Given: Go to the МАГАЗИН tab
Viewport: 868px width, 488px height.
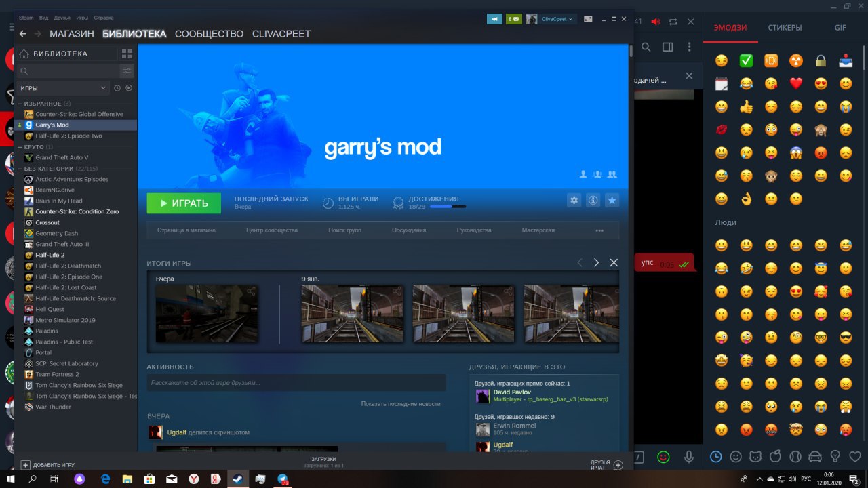Looking at the screenshot, I should tap(71, 34).
